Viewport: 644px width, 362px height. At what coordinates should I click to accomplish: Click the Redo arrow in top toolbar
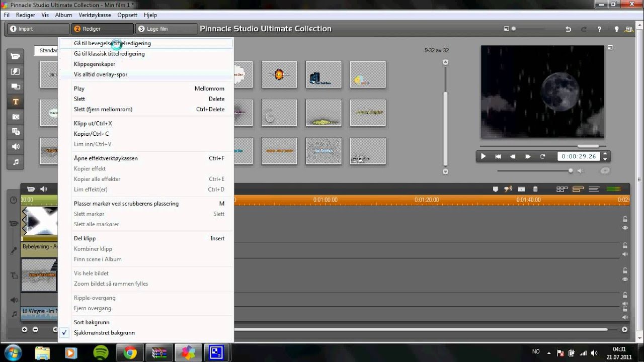tap(584, 29)
